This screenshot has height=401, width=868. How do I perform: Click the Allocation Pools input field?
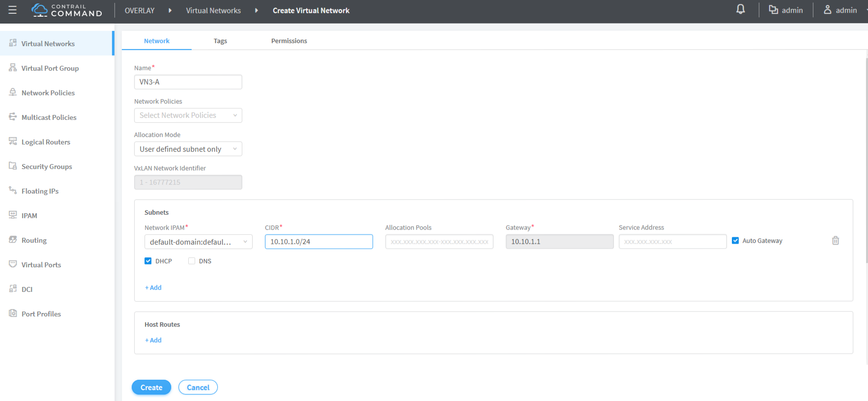coord(439,242)
